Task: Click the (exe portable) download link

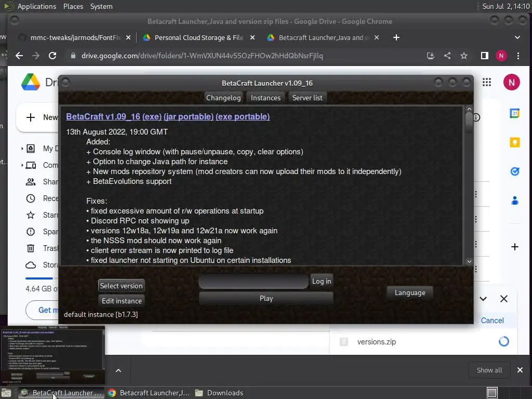Action: click(243, 116)
